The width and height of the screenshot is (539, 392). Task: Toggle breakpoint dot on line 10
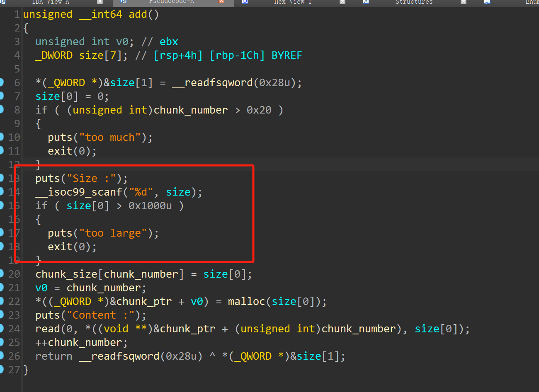(x=2, y=137)
